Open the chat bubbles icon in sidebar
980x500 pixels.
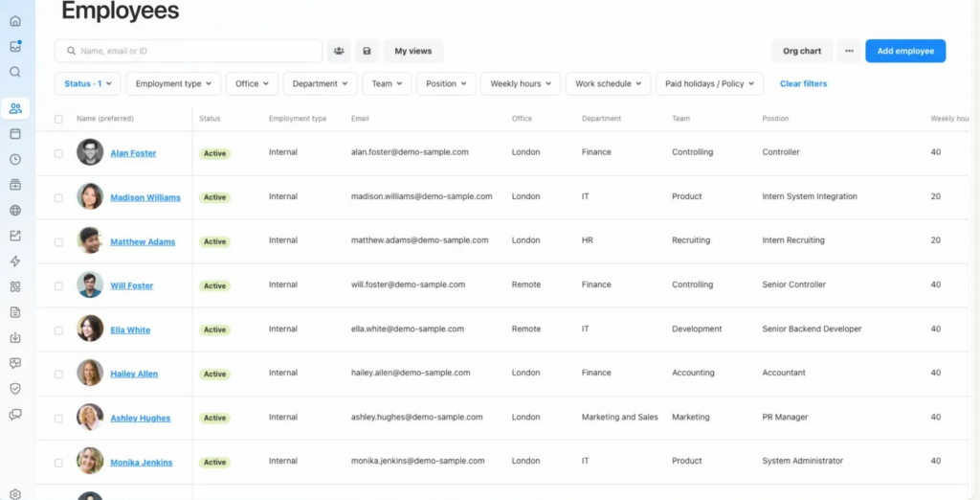click(x=15, y=414)
